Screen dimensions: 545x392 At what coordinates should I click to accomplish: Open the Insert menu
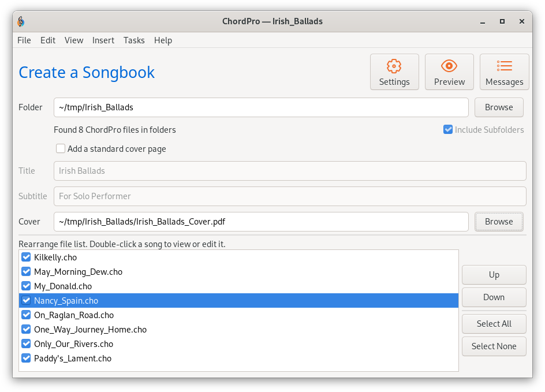[103, 40]
